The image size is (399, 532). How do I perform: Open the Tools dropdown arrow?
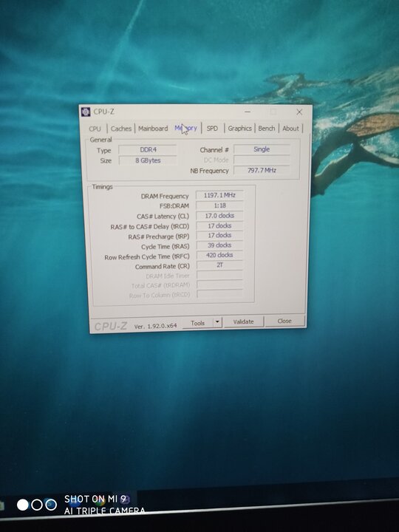pyautogui.click(x=217, y=322)
